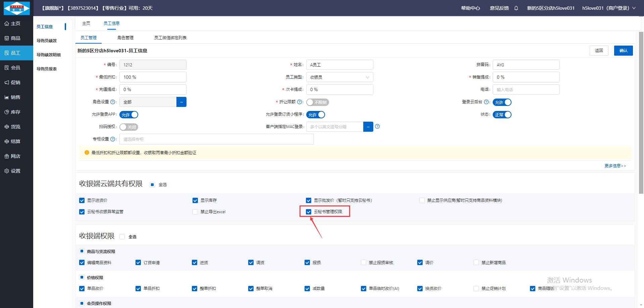The image size is (644, 308).
Task: Check 禁止促销计划 checkbox
Action: pyautogui.click(x=476, y=289)
